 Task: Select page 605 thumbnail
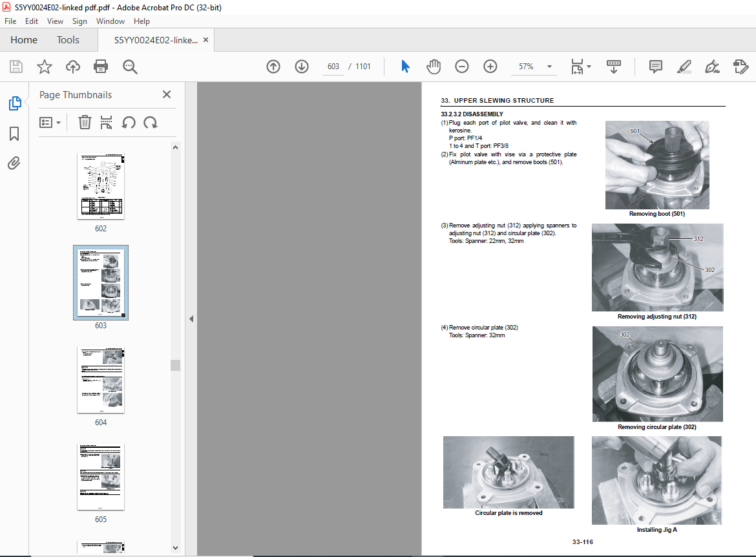point(101,477)
